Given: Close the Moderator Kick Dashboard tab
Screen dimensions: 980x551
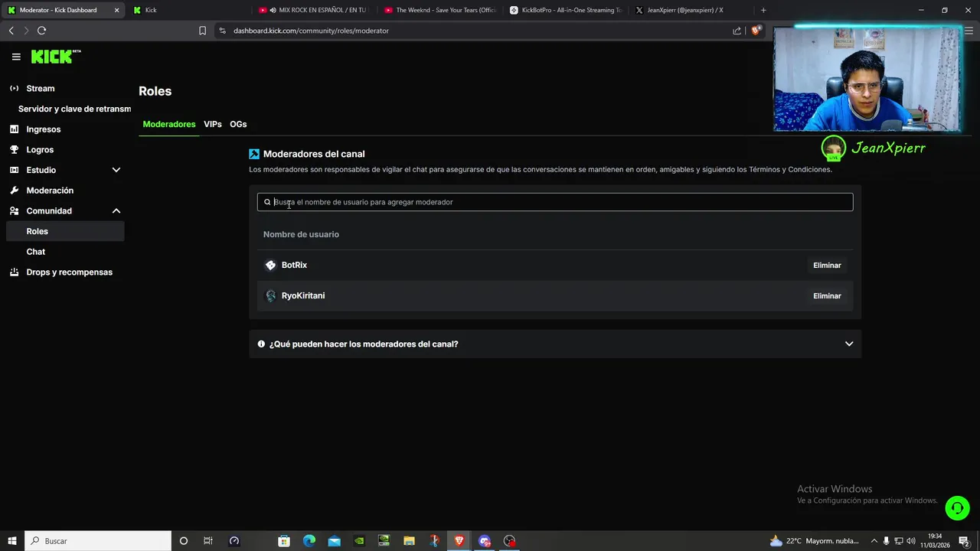Looking at the screenshot, I should (x=116, y=10).
